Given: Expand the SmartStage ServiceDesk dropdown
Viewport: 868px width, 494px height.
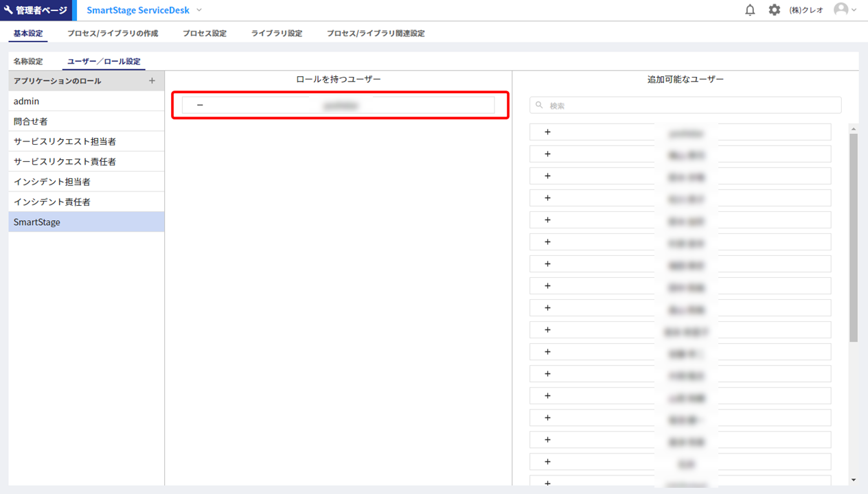Looking at the screenshot, I should click(199, 10).
